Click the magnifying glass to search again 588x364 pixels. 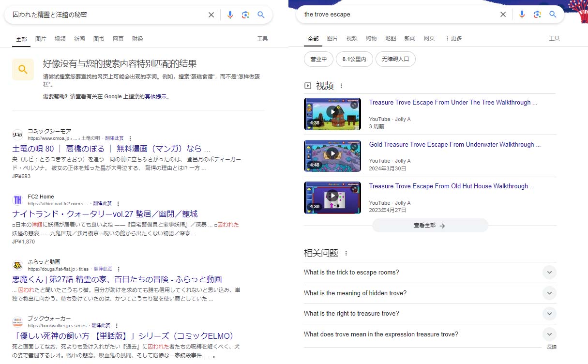[261, 15]
